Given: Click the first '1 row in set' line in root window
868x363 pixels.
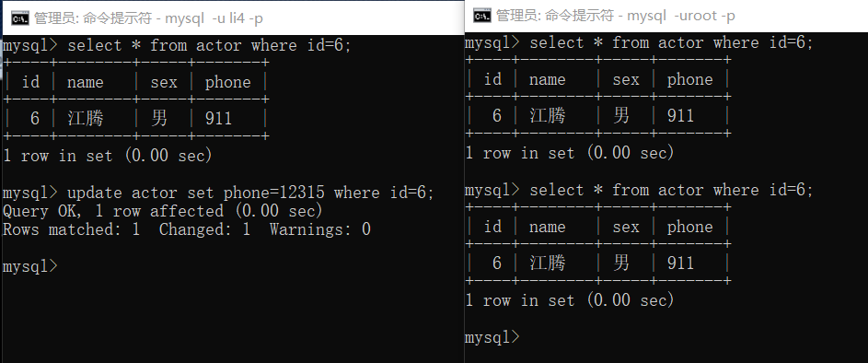Looking at the screenshot, I should pos(570,153).
